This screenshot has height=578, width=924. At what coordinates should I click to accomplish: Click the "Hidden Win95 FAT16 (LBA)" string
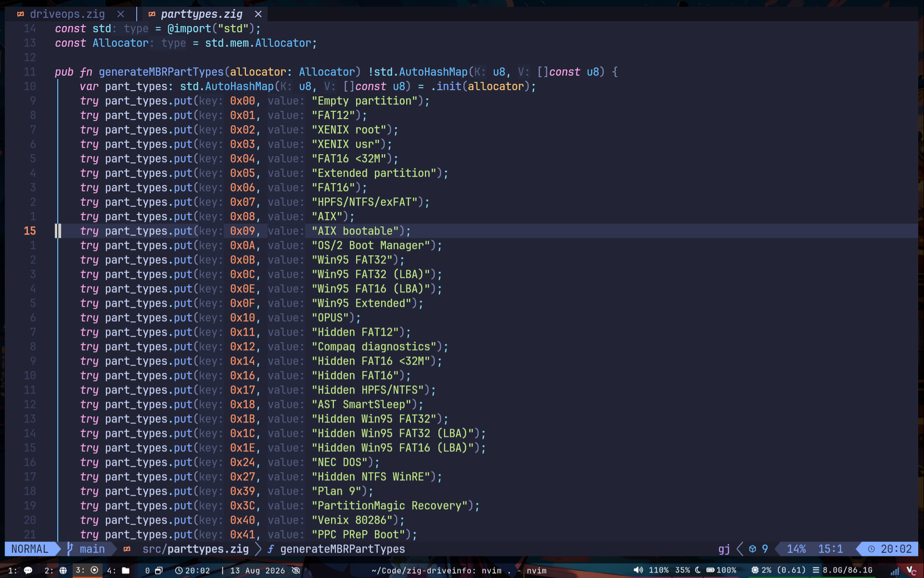pos(393,447)
